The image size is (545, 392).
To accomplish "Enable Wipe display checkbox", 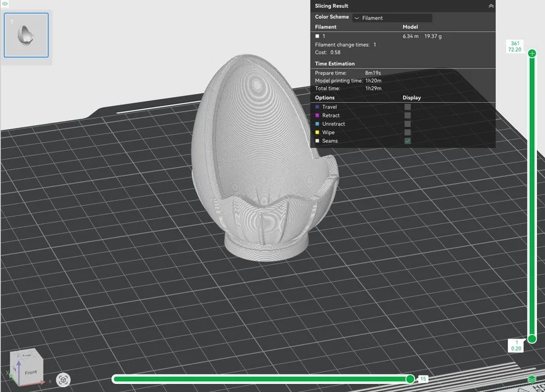I will tap(408, 132).
